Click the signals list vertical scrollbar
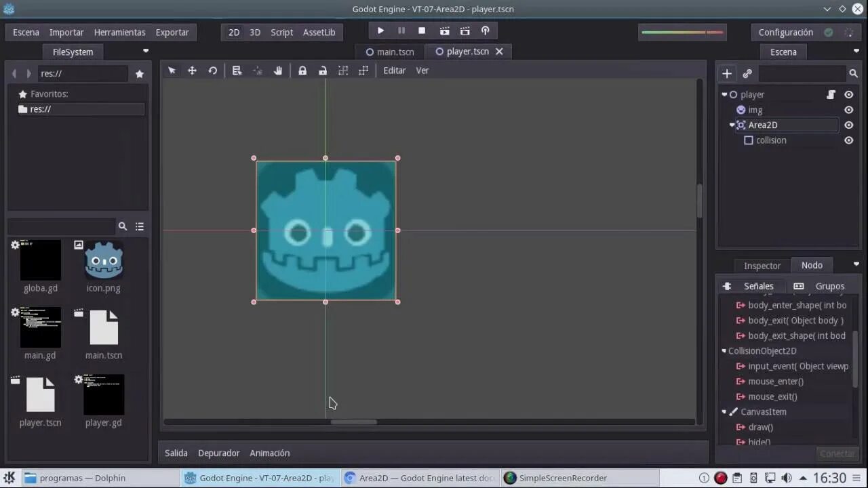Viewport: 868px width, 488px height. point(856,359)
